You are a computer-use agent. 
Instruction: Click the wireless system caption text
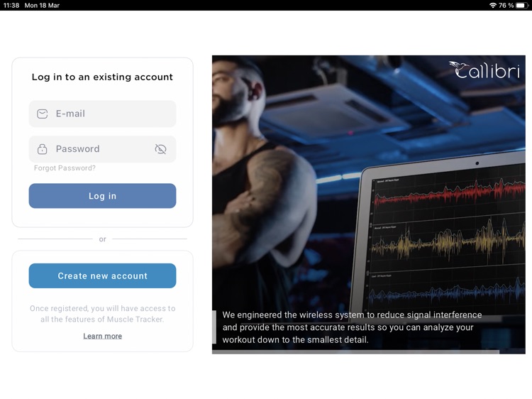tap(352, 327)
